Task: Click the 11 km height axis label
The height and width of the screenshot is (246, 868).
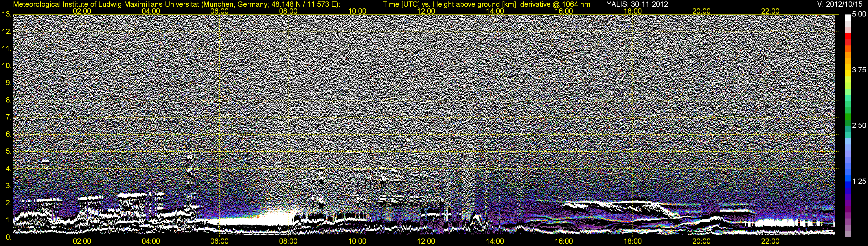Action: click(x=6, y=49)
